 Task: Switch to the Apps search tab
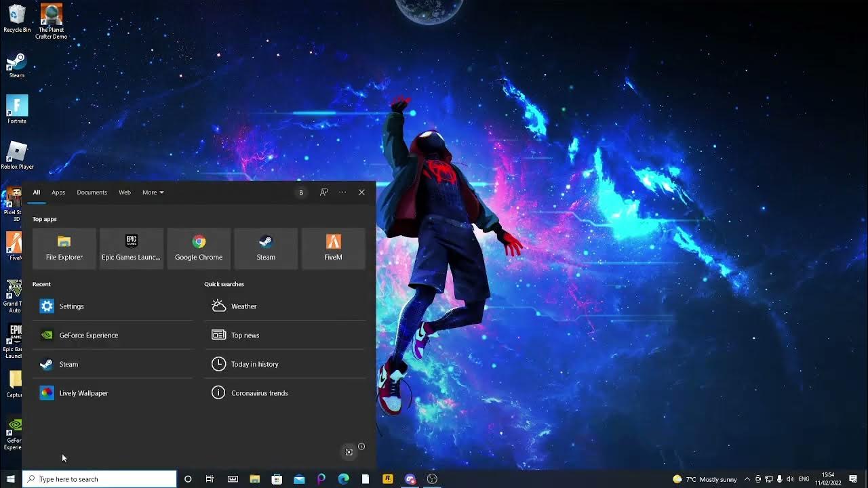[x=58, y=192]
